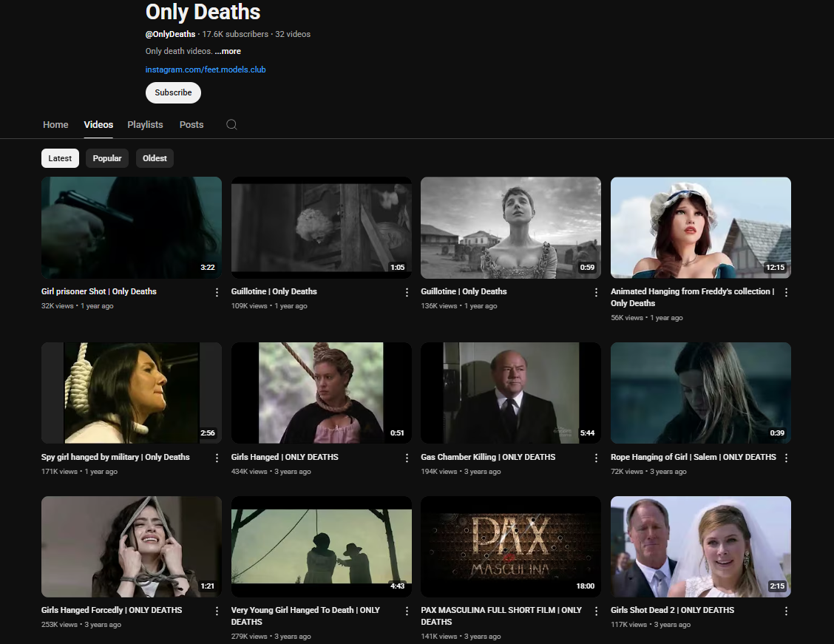
Task: Play the 1:05 Guillotine thumbnail
Action: [322, 228]
